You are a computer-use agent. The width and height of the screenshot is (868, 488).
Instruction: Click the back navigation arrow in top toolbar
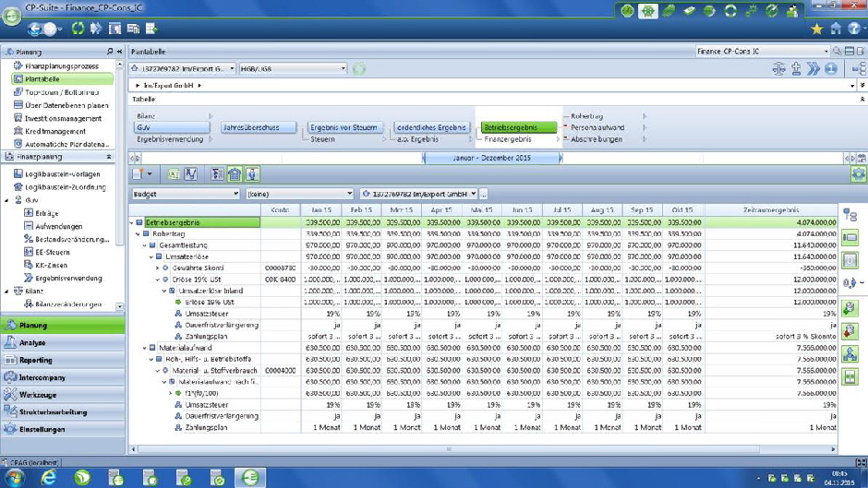pos(35,29)
